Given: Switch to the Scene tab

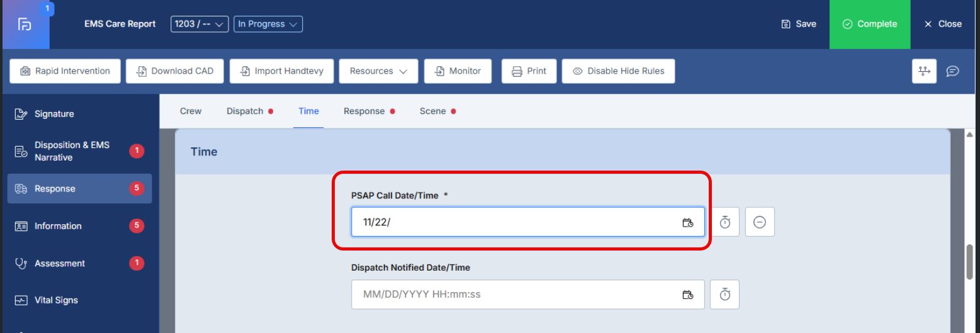Looking at the screenshot, I should 432,111.
